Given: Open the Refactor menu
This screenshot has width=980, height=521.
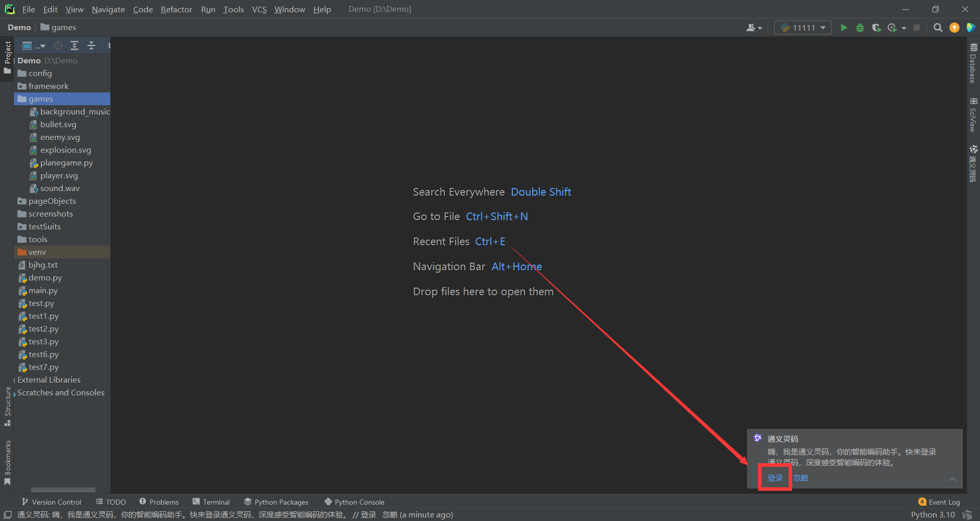Looking at the screenshot, I should (176, 9).
